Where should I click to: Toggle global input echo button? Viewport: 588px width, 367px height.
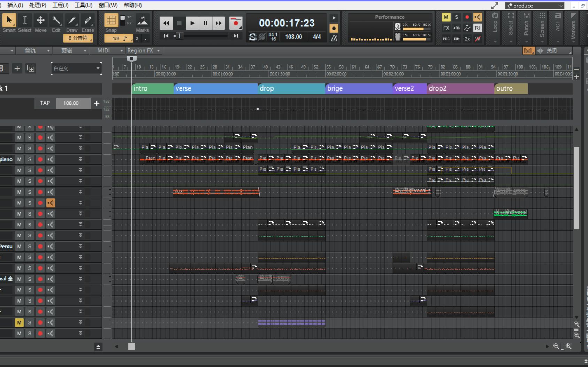click(x=478, y=17)
